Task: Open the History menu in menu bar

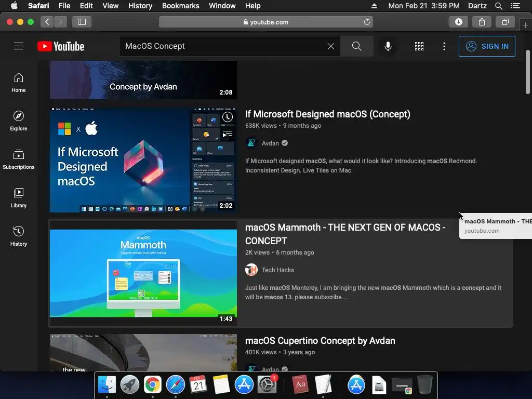Action: point(140,6)
